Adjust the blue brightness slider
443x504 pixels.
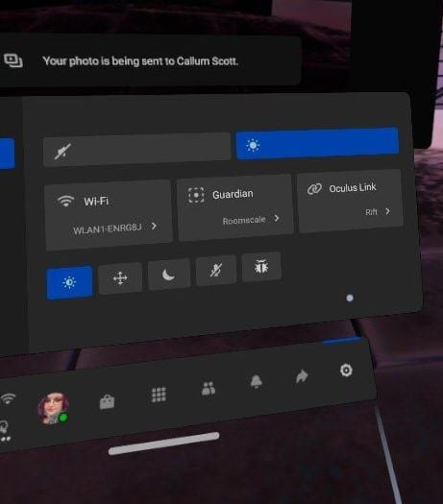click(317, 143)
